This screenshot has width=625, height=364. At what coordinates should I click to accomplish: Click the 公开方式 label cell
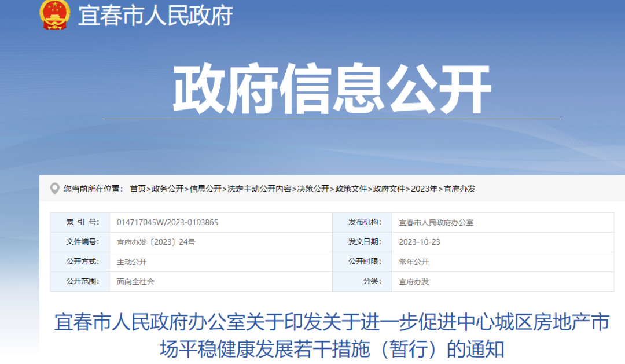tap(80, 262)
